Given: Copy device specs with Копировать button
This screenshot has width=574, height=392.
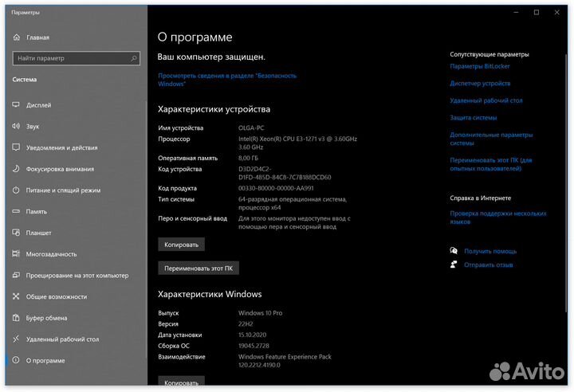Looking at the screenshot, I should tap(181, 245).
